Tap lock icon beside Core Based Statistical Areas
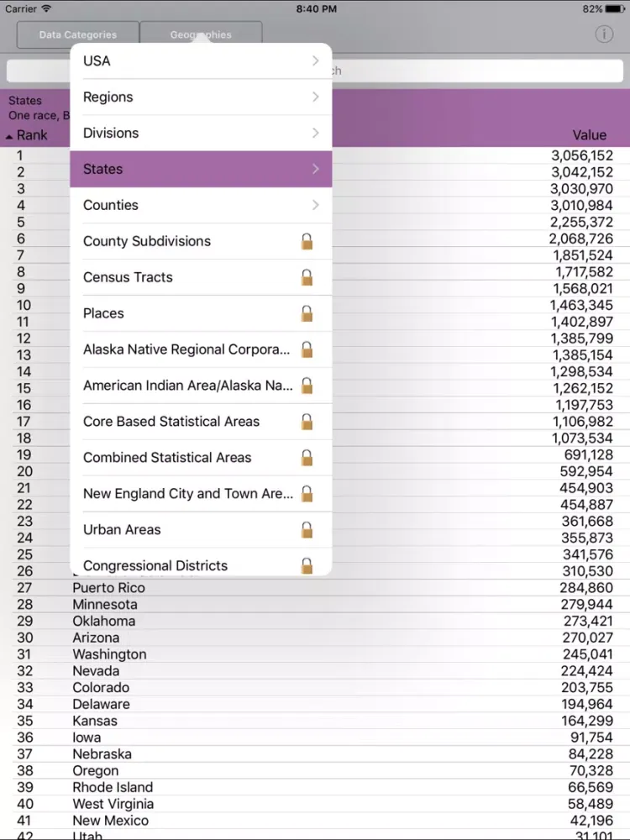Screen dimensions: 630x840 [x=307, y=422]
